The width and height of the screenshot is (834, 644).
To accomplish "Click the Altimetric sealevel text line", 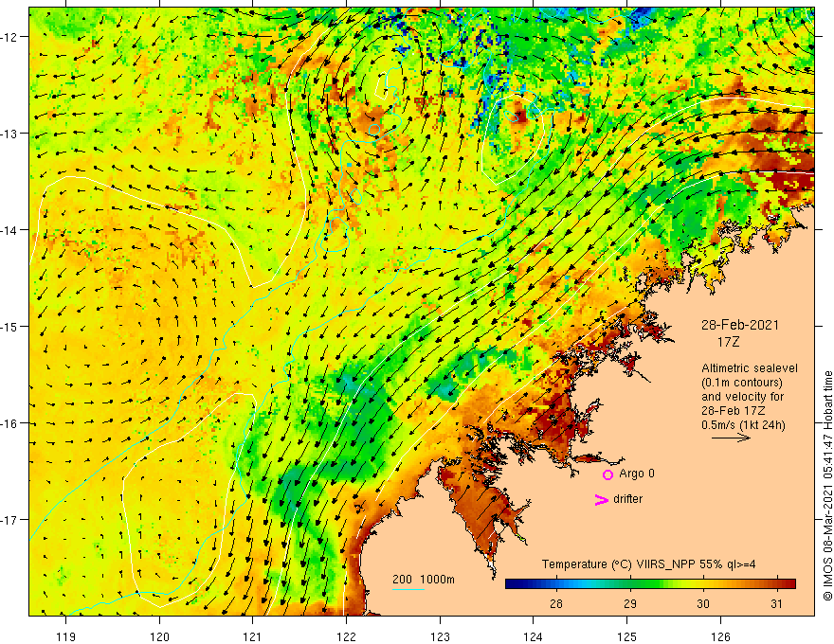I will 750,368.
